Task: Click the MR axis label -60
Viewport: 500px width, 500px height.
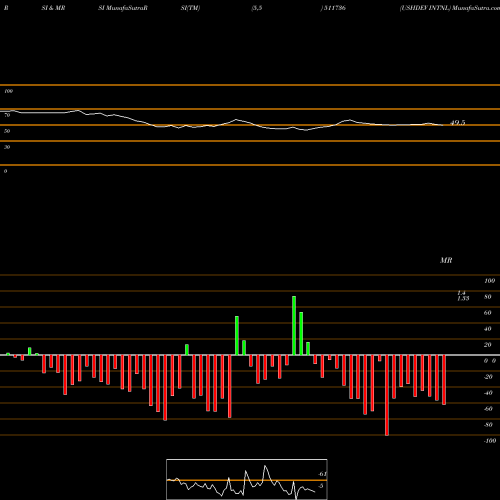Action: click(488, 409)
